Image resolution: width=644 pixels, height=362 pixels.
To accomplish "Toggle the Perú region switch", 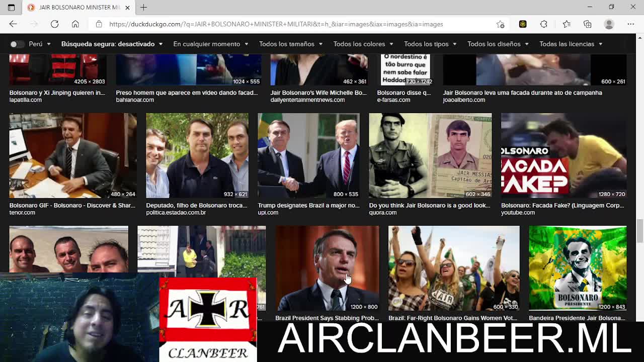I will click(17, 44).
